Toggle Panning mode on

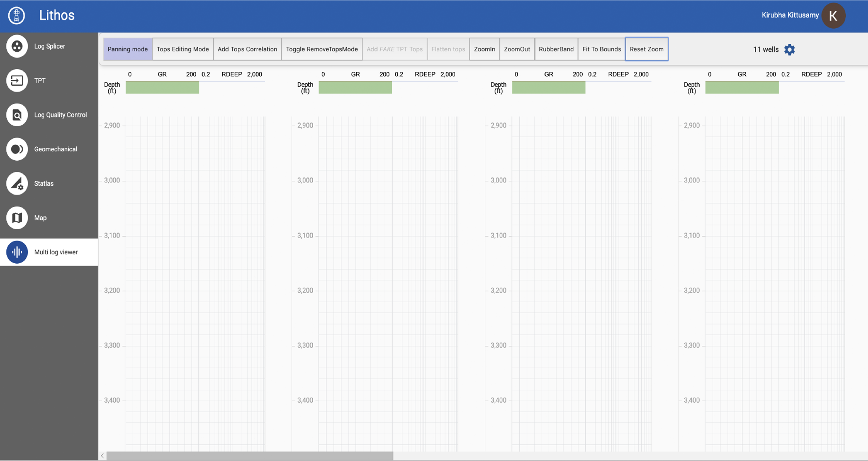(128, 49)
